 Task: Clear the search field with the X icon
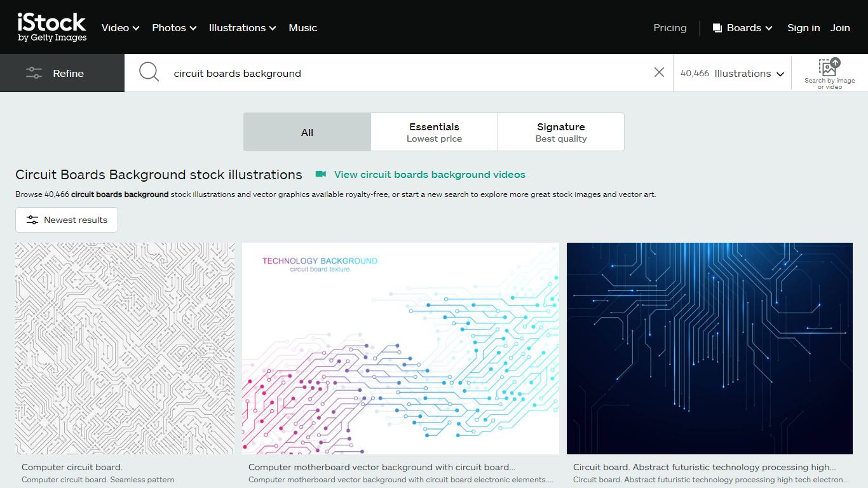click(659, 72)
